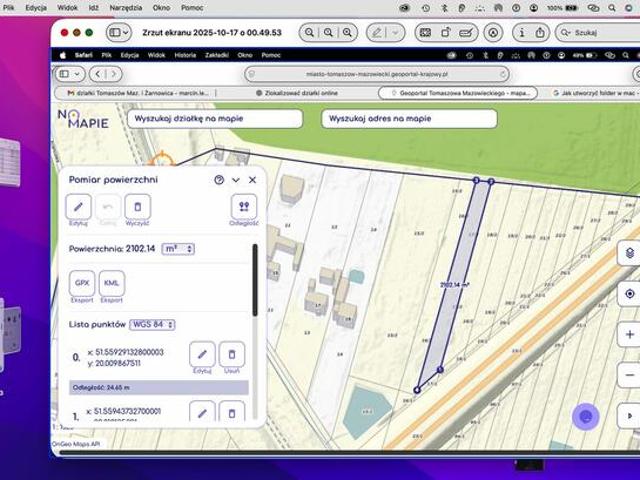Click the measurement panel vertical scrollbar
Screen dimensions: 640x480
[255, 280]
